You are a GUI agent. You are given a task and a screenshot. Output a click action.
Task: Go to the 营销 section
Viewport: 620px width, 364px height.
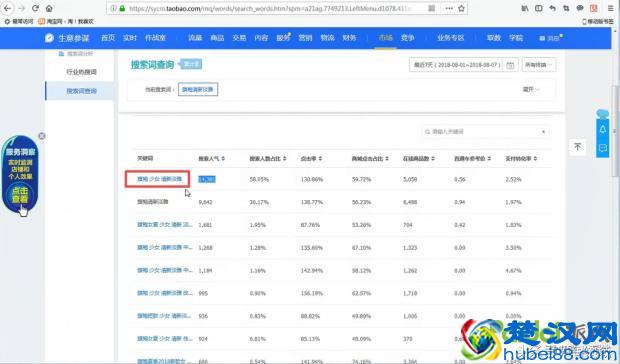[305, 38]
